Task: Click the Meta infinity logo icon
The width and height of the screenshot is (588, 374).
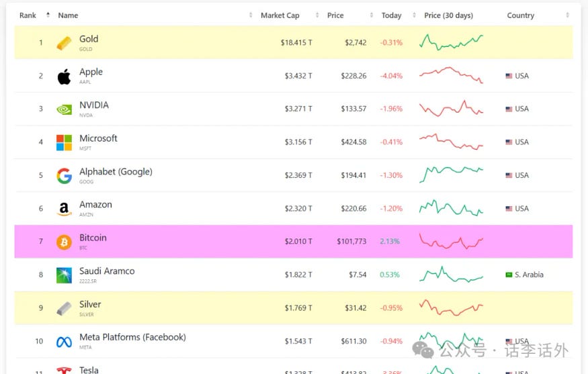Action: tap(64, 342)
